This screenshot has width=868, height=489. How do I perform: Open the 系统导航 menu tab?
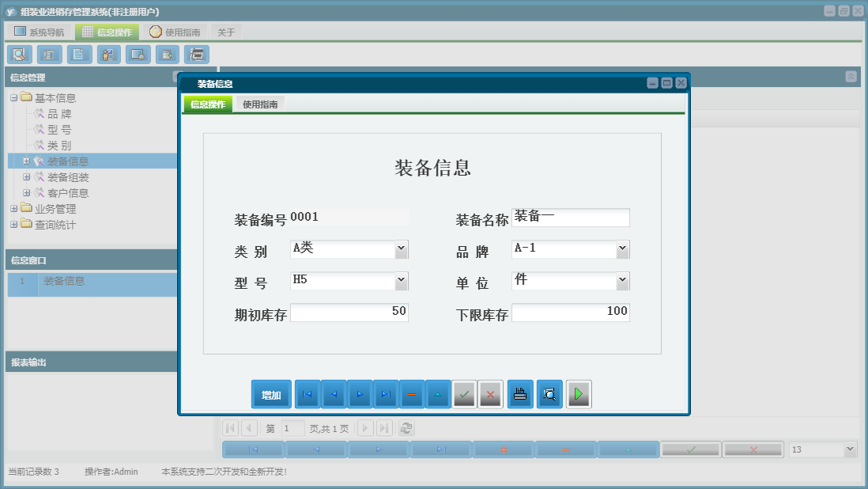(42, 31)
